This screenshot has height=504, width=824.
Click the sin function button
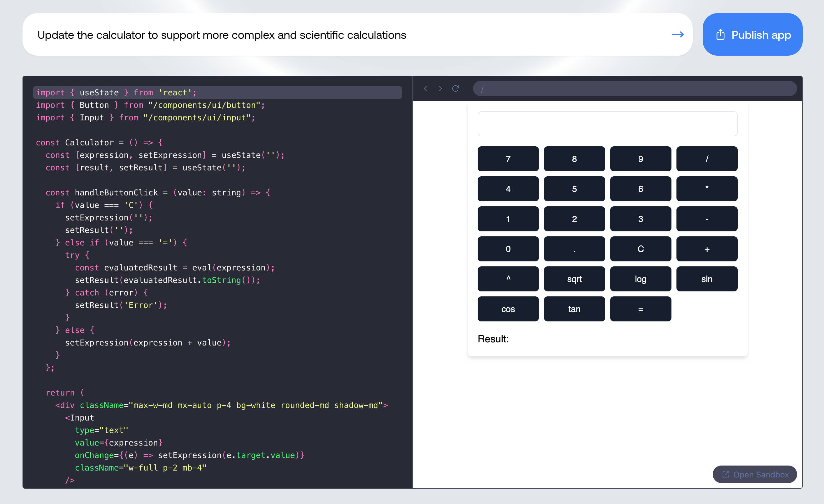point(707,279)
